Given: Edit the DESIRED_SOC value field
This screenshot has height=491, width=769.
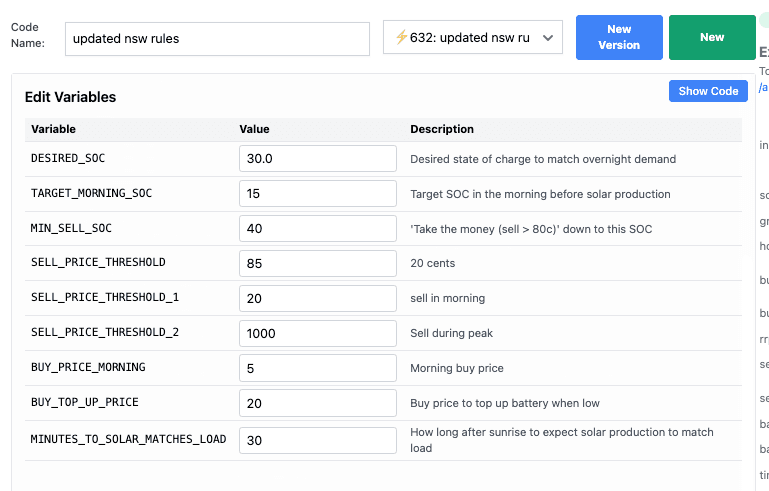Looking at the screenshot, I should point(318,158).
